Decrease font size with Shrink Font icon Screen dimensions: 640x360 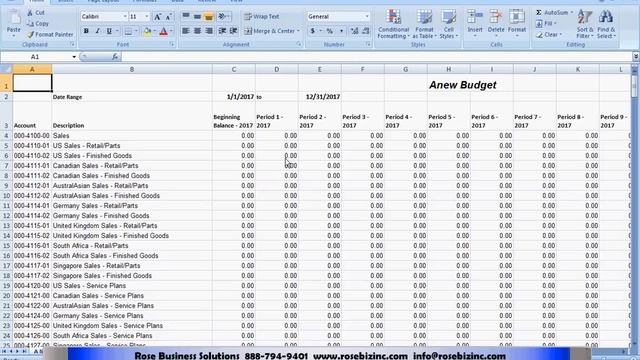pyautogui.click(x=168, y=17)
